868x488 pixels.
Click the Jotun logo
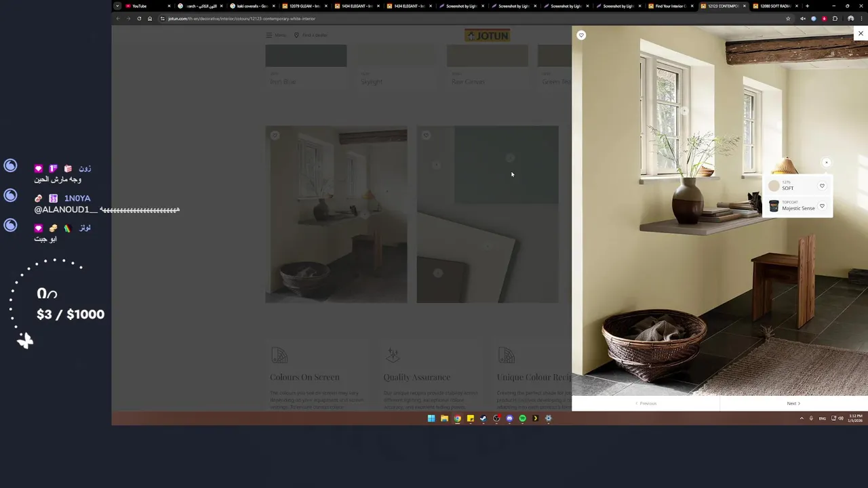click(487, 35)
